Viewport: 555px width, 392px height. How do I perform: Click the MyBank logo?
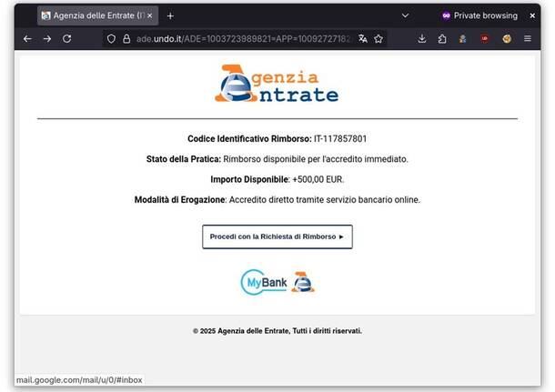(264, 282)
